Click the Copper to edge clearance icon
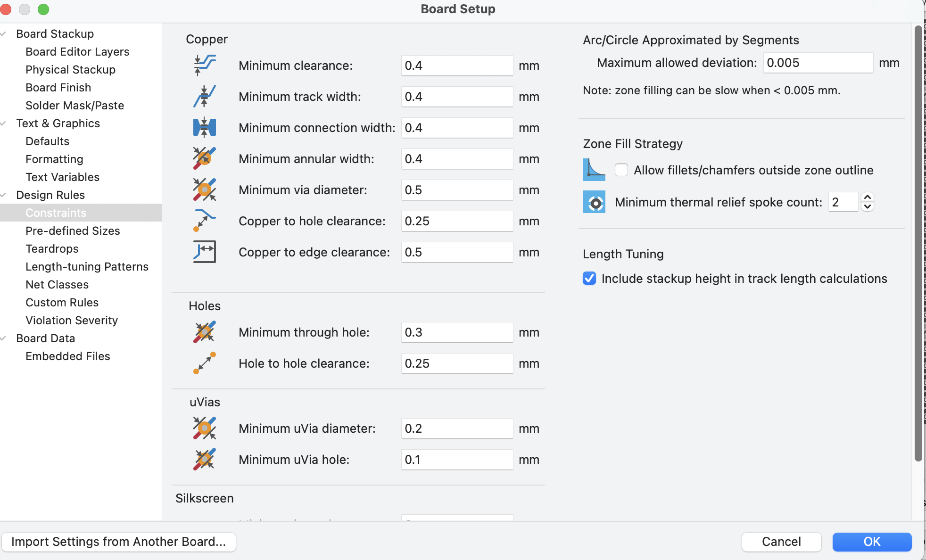This screenshot has width=926, height=560. click(205, 252)
